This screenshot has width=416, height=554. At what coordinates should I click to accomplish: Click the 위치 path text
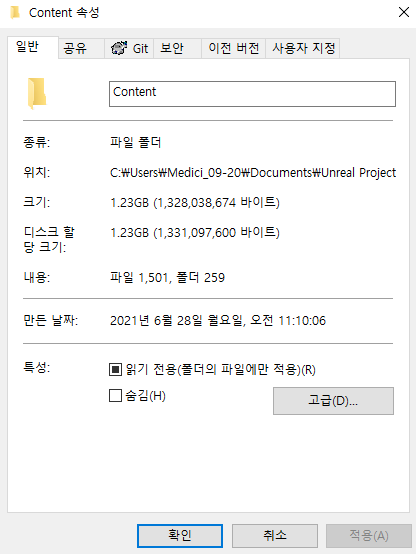point(253,173)
